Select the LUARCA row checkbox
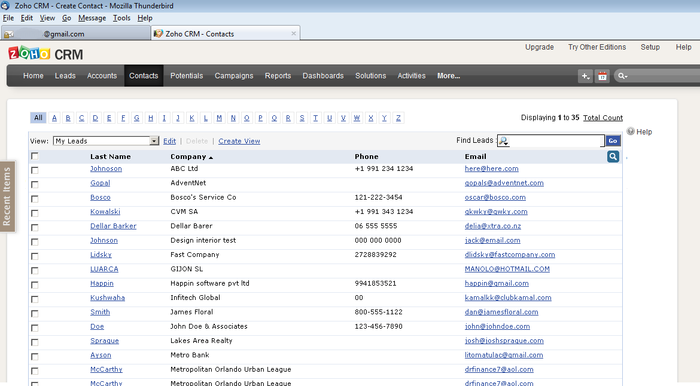 [x=34, y=270]
